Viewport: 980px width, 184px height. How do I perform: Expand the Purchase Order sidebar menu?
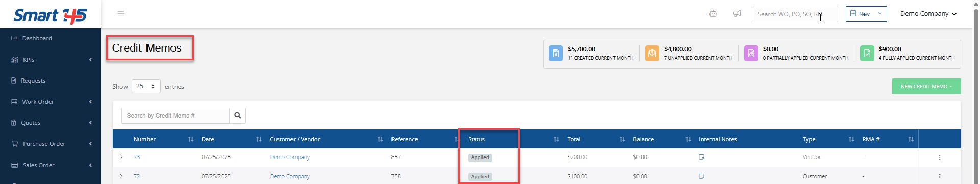(51, 144)
